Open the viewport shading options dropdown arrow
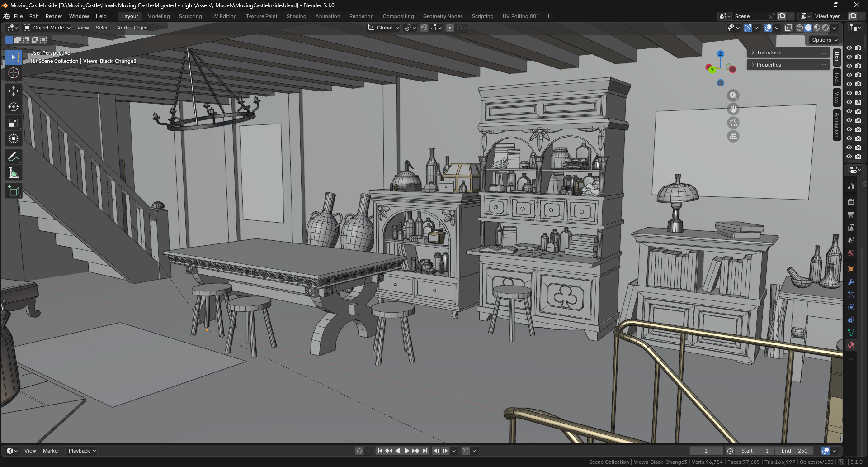This screenshot has width=868, height=467. pos(835,28)
